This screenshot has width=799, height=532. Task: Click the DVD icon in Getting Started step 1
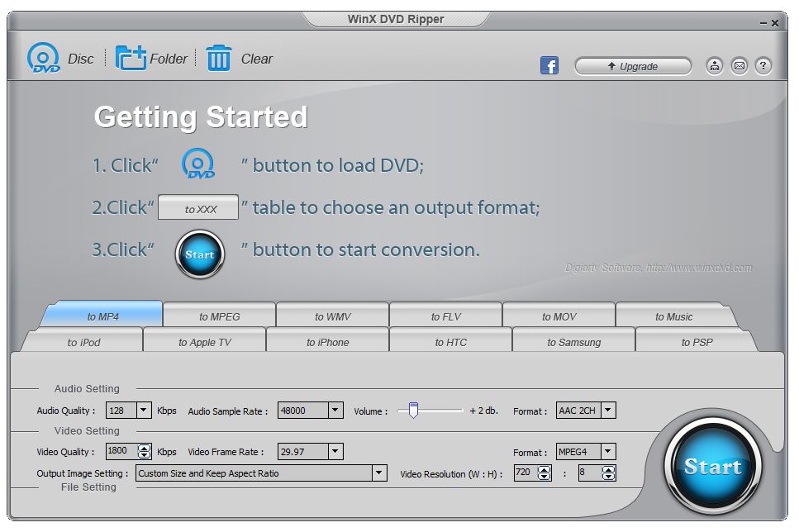pos(198,164)
